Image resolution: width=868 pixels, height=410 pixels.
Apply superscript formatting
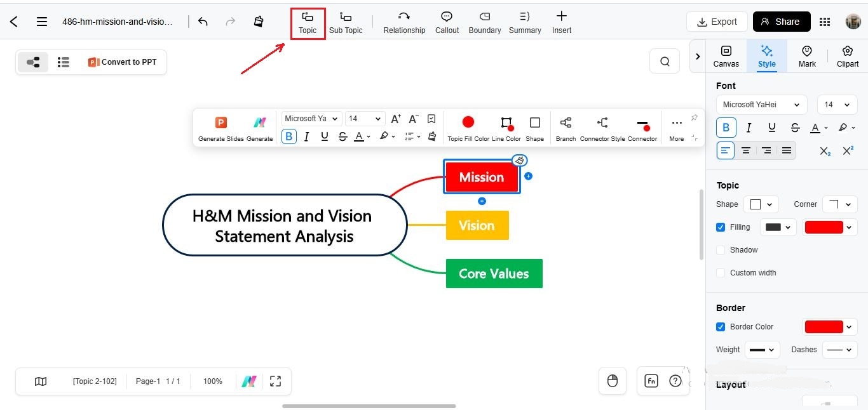tap(848, 150)
